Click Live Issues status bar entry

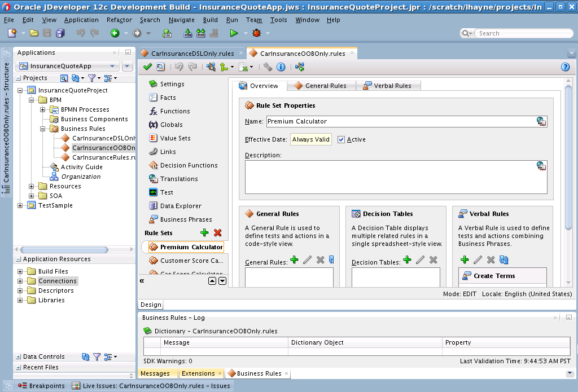151,386
